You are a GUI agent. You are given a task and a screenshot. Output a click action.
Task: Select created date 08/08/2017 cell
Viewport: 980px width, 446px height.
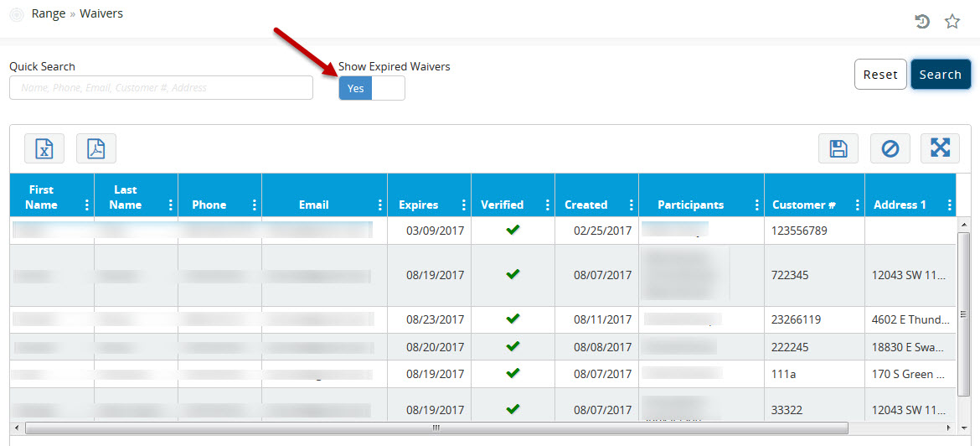pos(597,346)
